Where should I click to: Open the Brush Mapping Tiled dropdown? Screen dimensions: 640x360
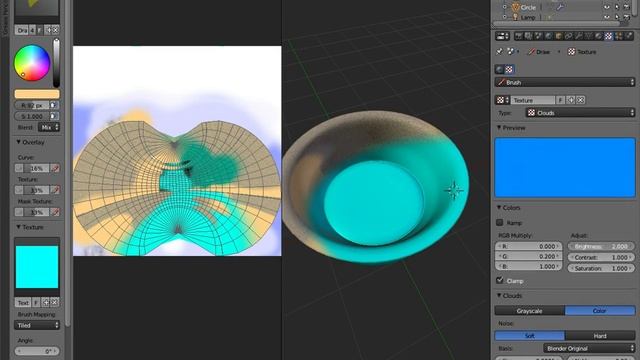point(37,325)
